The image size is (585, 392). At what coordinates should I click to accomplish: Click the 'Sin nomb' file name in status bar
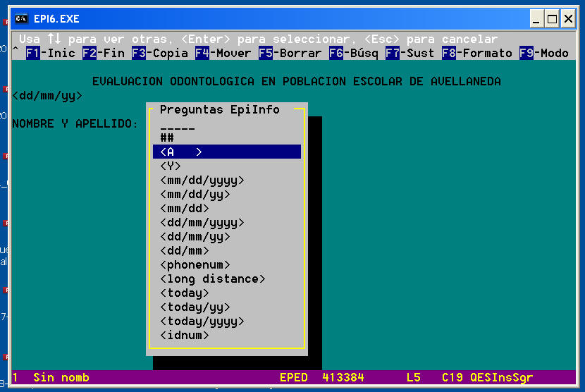click(x=61, y=377)
